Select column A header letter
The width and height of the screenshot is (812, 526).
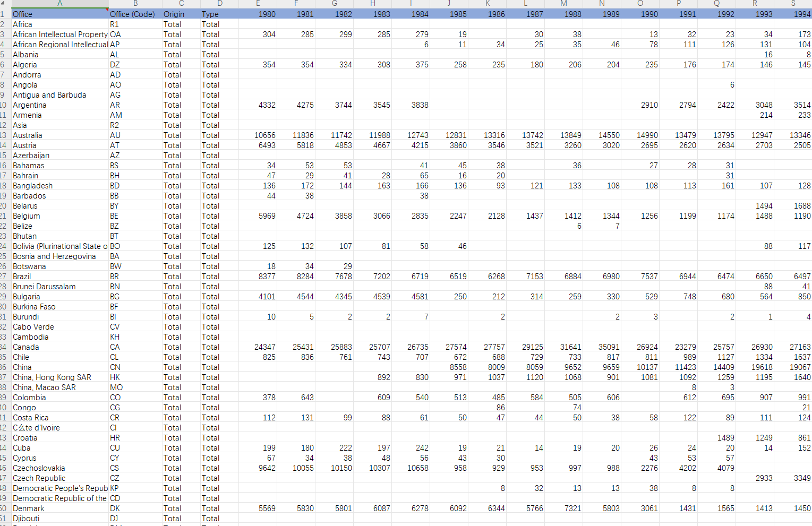click(x=60, y=4)
